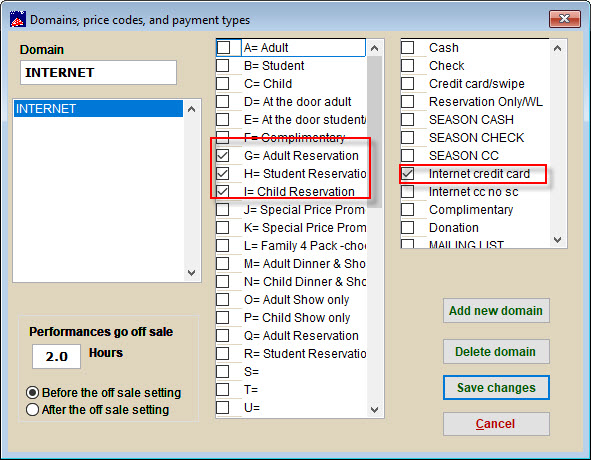Select Before the off sale setting
This screenshot has width=591, height=460.
[x=32, y=393]
